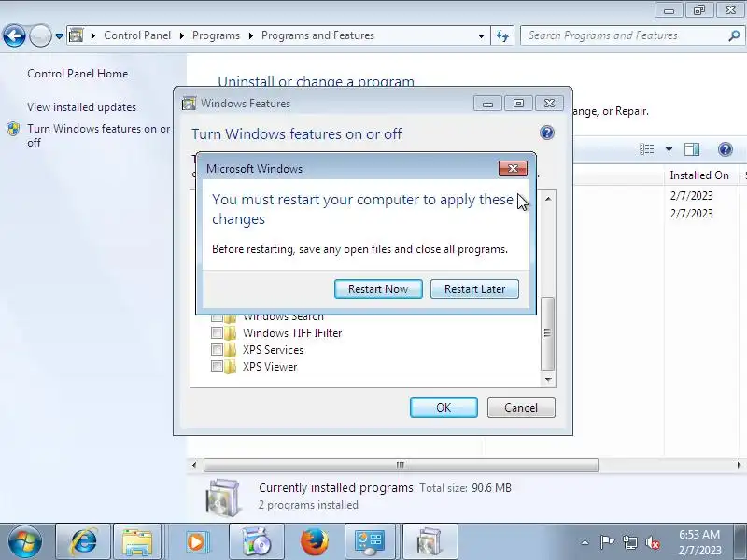
Task: Enable the XPS Services checkbox
Action: point(217,349)
